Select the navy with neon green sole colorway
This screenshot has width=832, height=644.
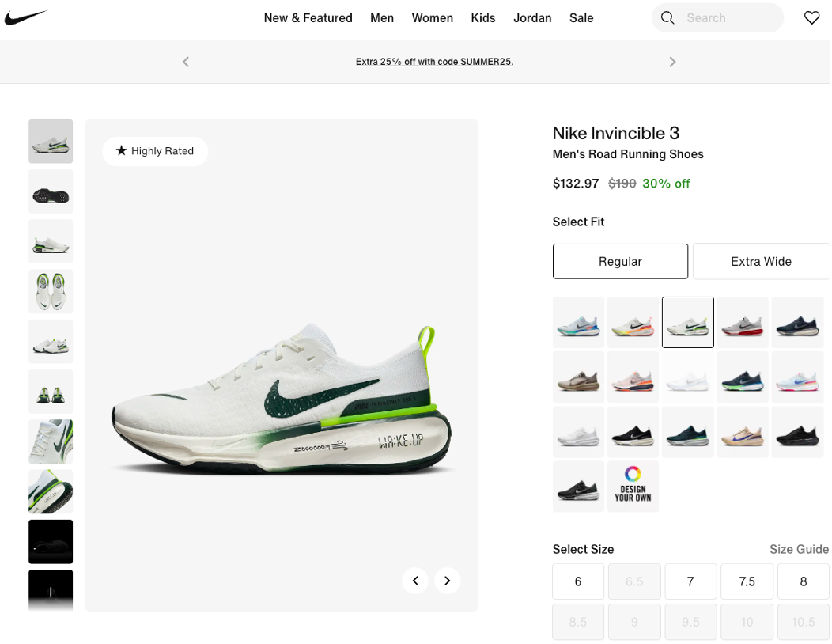pos(743,377)
